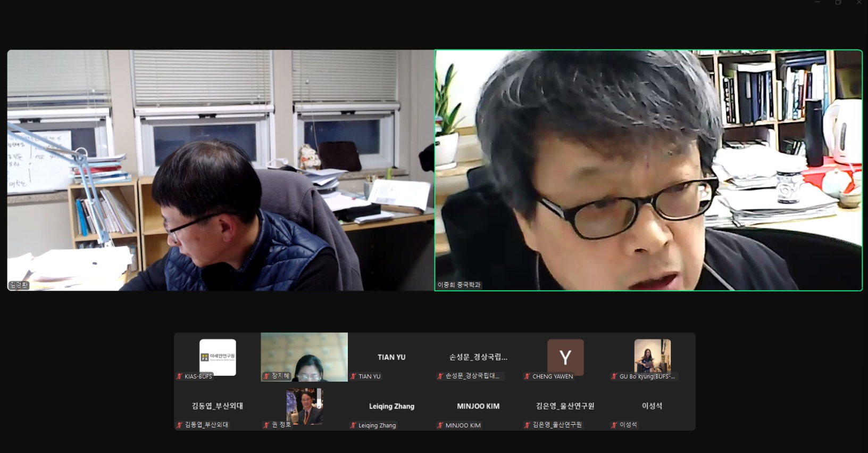Select the 손성문_경상국립 participant tile name
The image size is (868, 453).
478,357
